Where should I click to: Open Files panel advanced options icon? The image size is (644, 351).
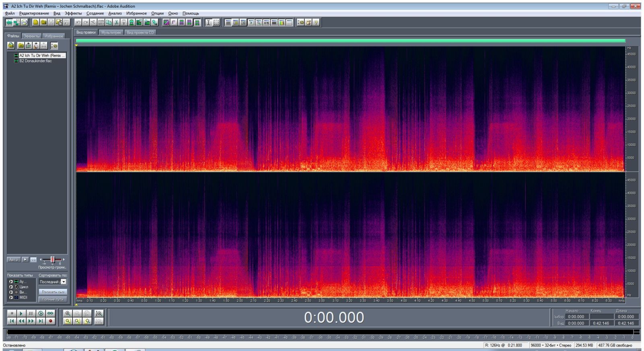(x=54, y=45)
